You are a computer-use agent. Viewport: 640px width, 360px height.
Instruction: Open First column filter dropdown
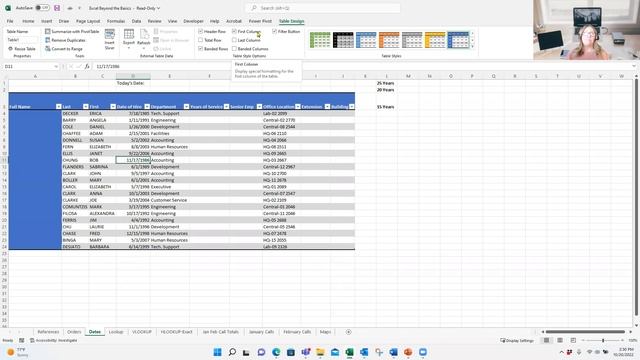pos(113,107)
